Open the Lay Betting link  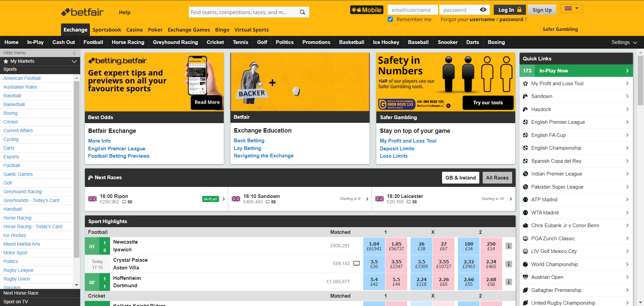pyautogui.click(x=247, y=148)
